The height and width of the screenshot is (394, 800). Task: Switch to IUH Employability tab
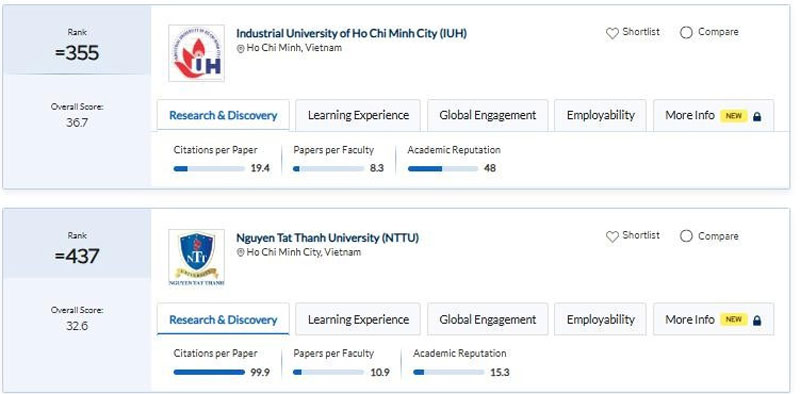click(601, 115)
